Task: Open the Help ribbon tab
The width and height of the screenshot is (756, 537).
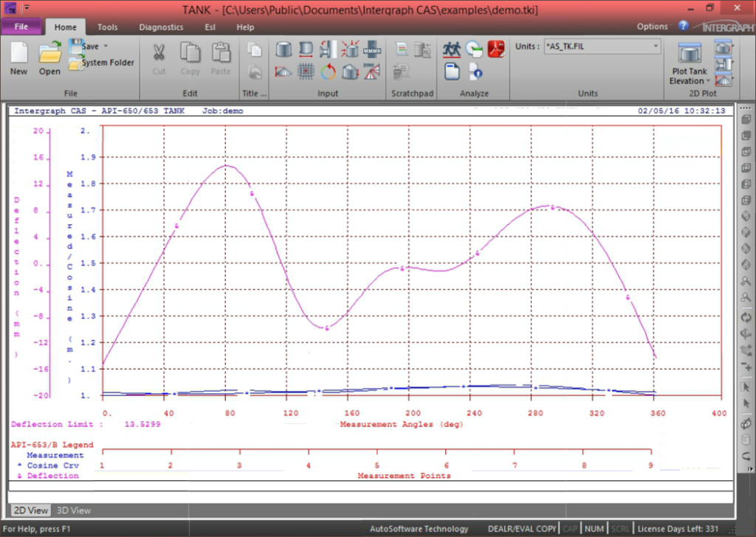Action: [x=245, y=27]
